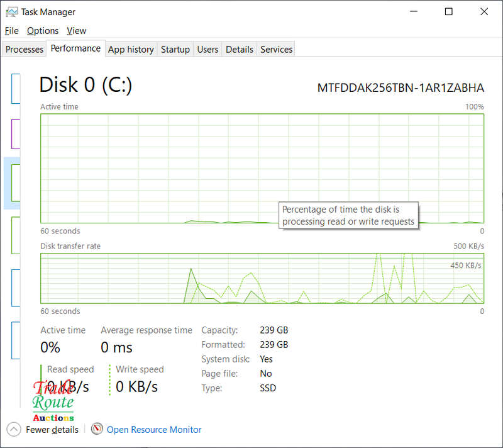Click the Open Resource Monitor link

point(154,430)
